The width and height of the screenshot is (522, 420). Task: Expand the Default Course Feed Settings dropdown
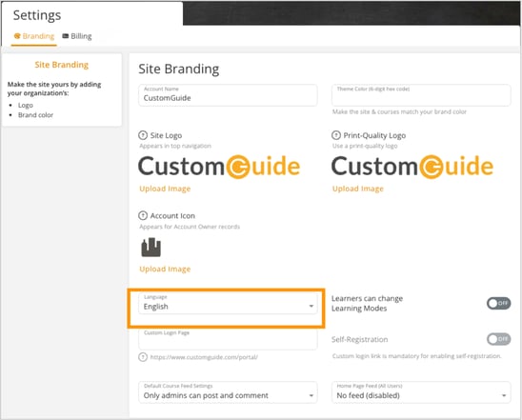[x=228, y=392]
